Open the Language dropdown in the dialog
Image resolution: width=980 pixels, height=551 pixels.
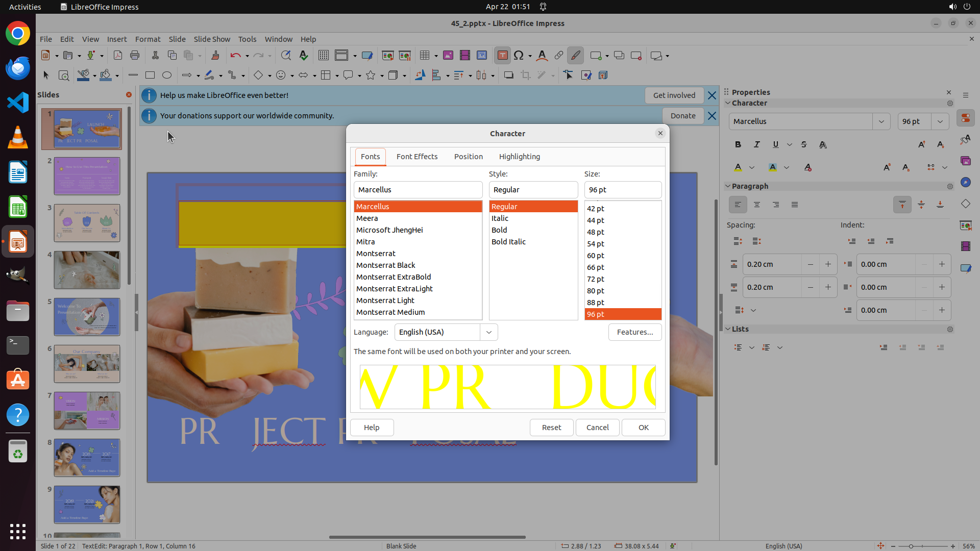pyautogui.click(x=488, y=332)
